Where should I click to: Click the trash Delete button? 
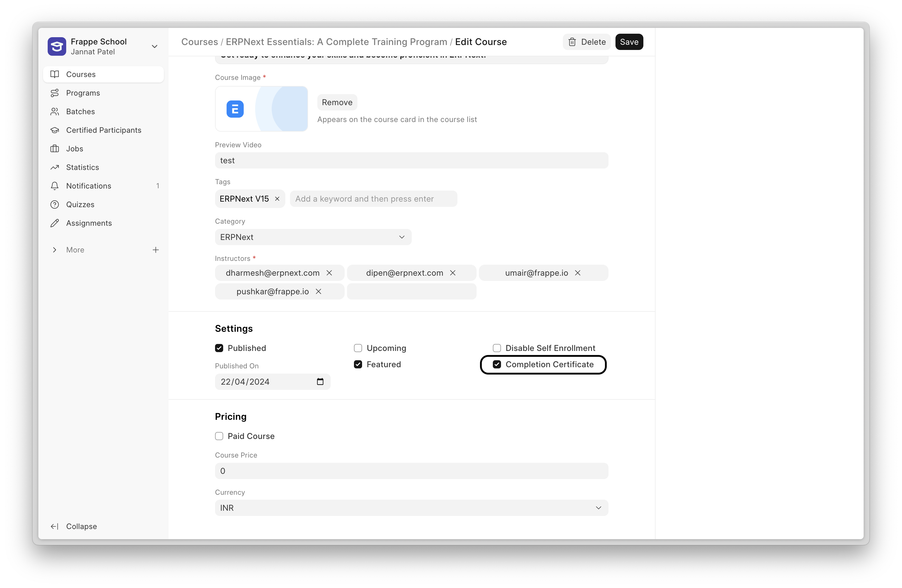pos(586,42)
